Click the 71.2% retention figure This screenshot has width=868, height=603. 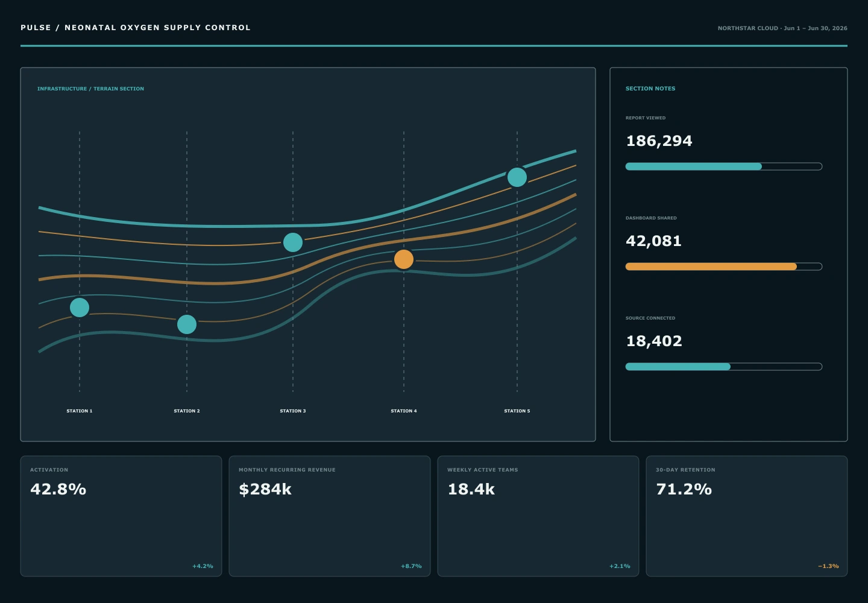[684, 489]
